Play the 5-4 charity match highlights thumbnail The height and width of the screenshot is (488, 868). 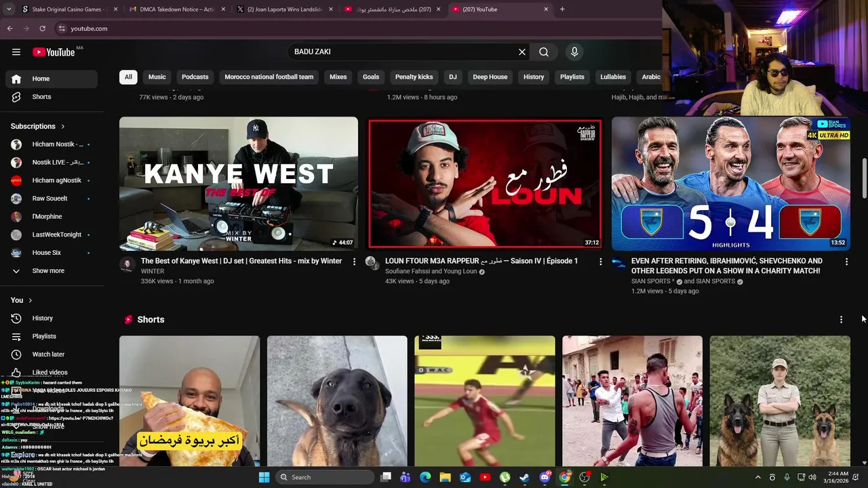731,184
